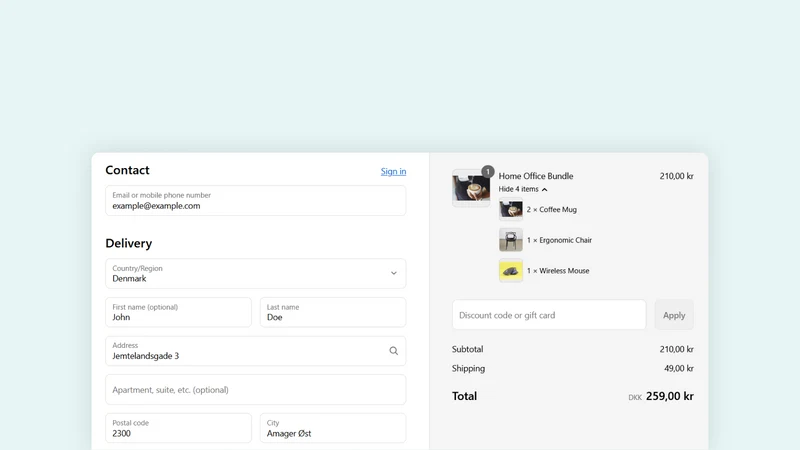Viewport: 800px width, 450px height.
Task: Click the Home Office Bundle product thumbnail
Action: pos(471,188)
